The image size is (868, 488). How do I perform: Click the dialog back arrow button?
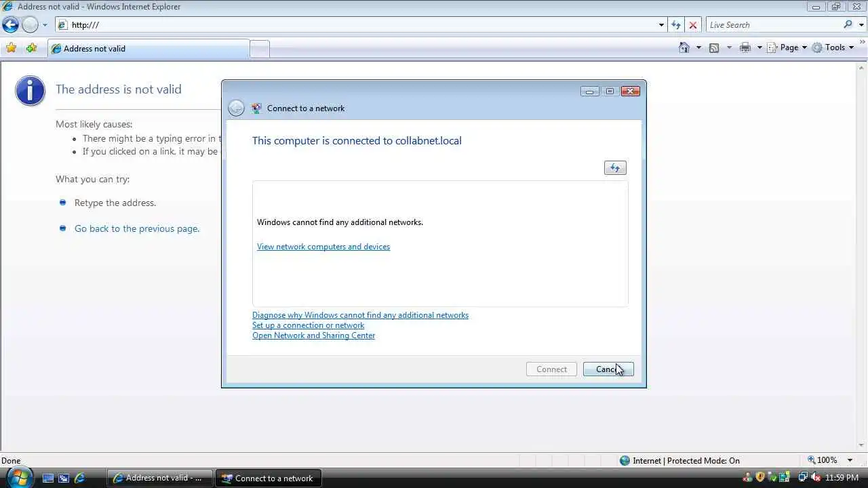point(236,108)
